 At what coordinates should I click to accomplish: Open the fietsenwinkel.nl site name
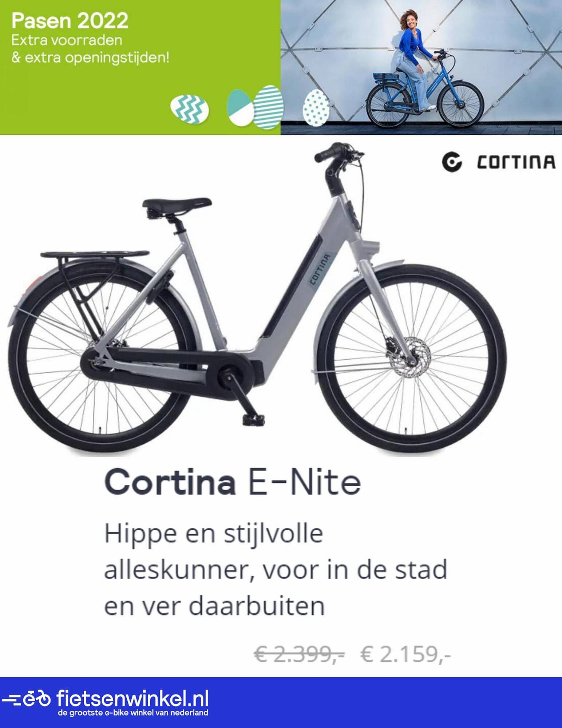[132, 698]
